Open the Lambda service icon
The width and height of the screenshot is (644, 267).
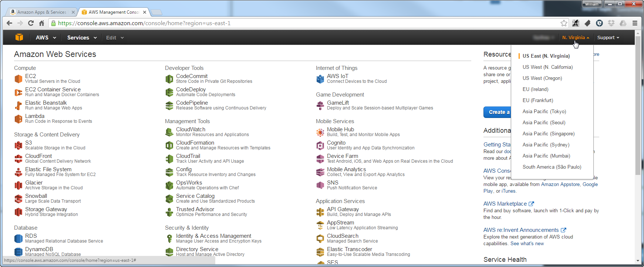(18, 119)
